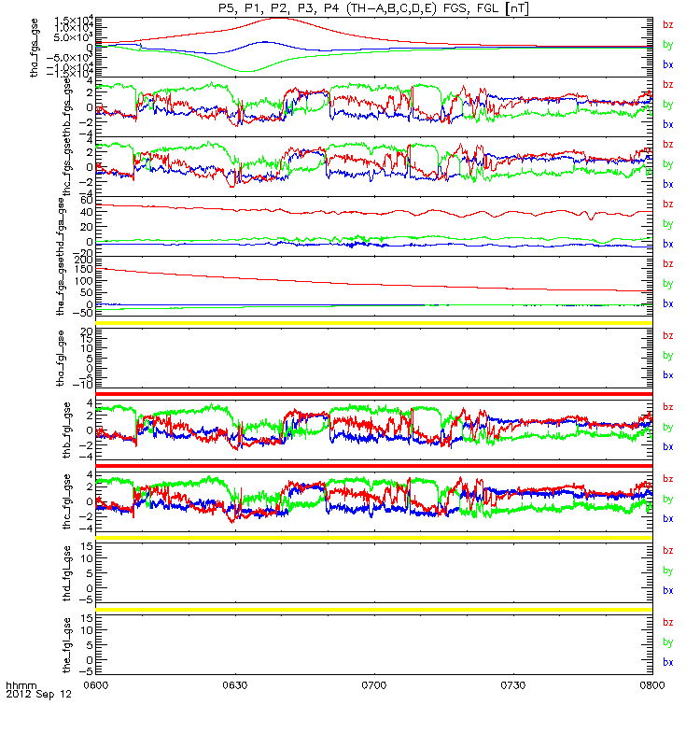This screenshot has height=747, width=700.
Task: Click green by legend of tha_fgs_gse panel
Action: (x=668, y=45)
